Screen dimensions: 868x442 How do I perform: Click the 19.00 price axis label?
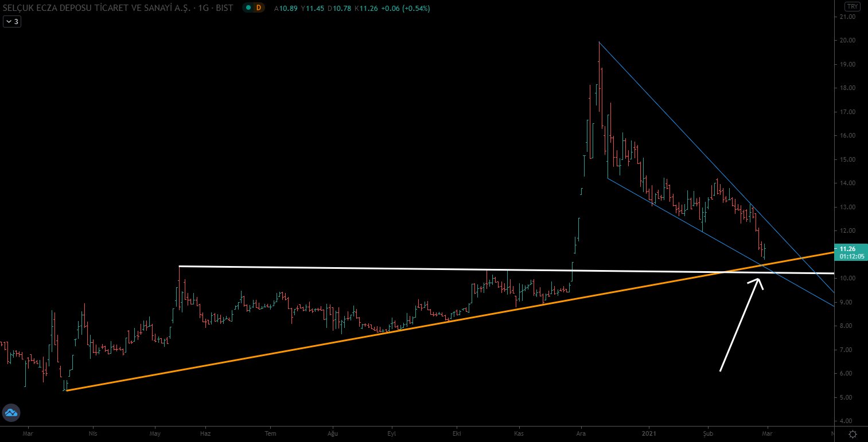click(847, 64)
